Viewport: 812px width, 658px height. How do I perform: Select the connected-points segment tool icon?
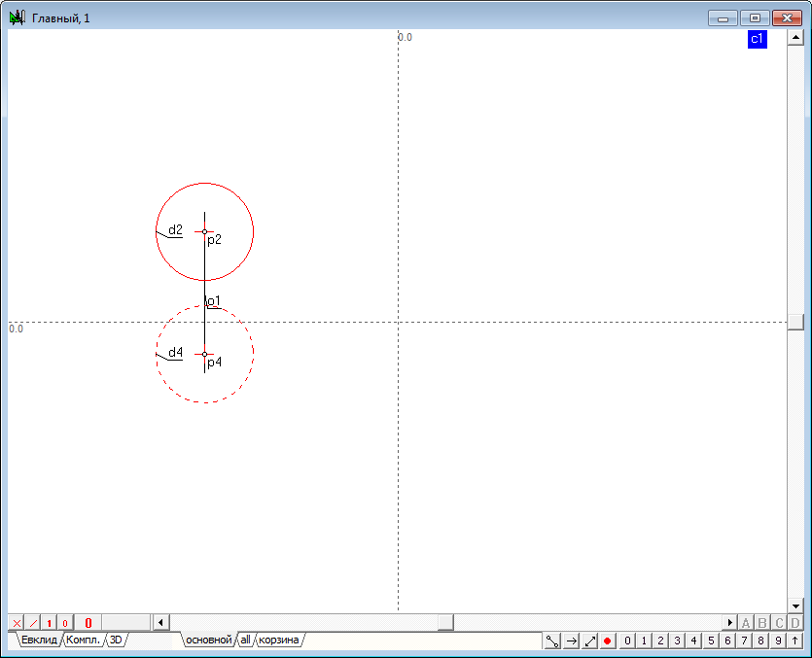(552, 641)
